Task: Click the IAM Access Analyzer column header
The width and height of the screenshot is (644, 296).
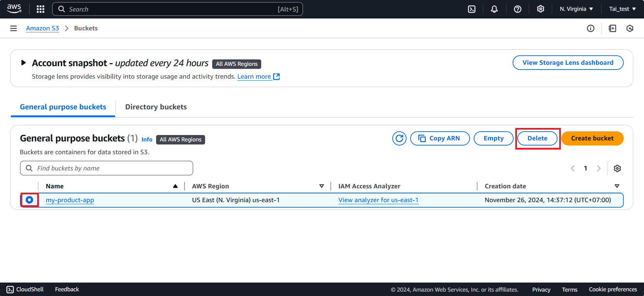Action: [x=369, y=186]
